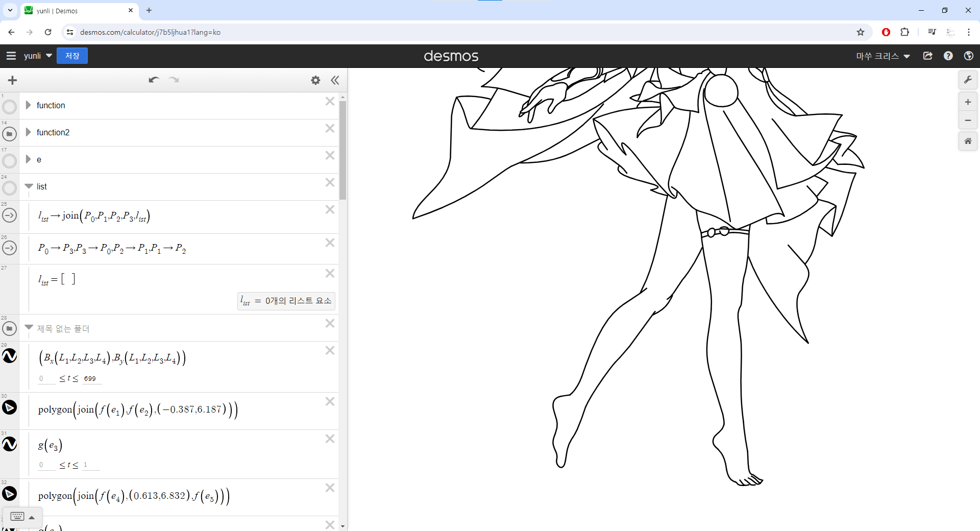Toggle visibility of e folder
This screenshot has height=531, width=980.
pos(9,161)
